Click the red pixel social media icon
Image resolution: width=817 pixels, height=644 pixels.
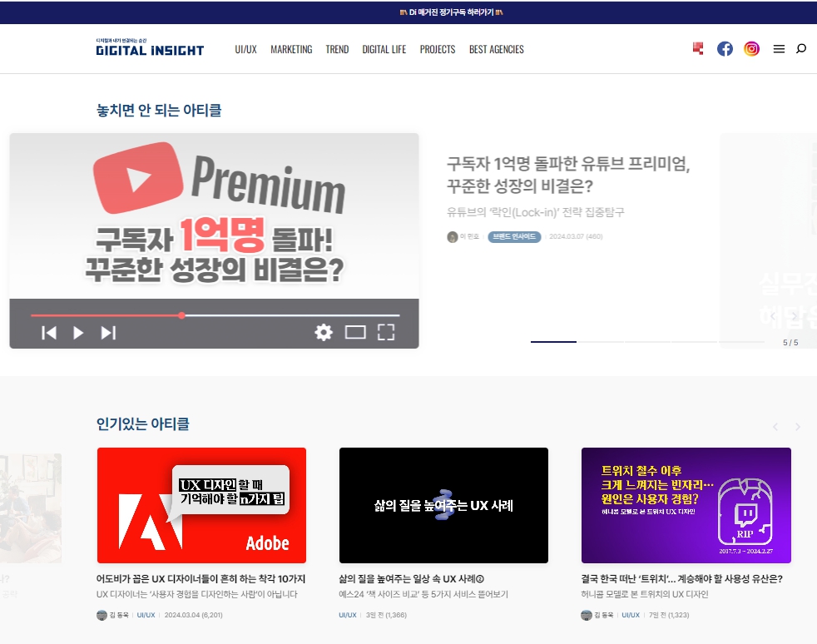click(697, 48)
